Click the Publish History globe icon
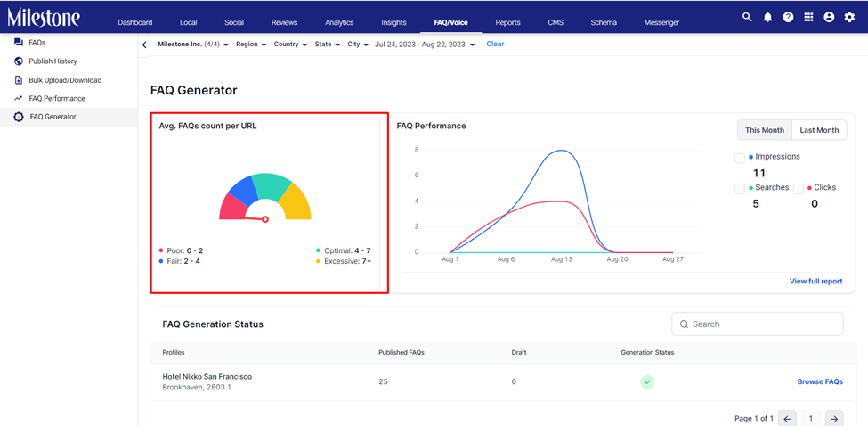 [19, 61]
